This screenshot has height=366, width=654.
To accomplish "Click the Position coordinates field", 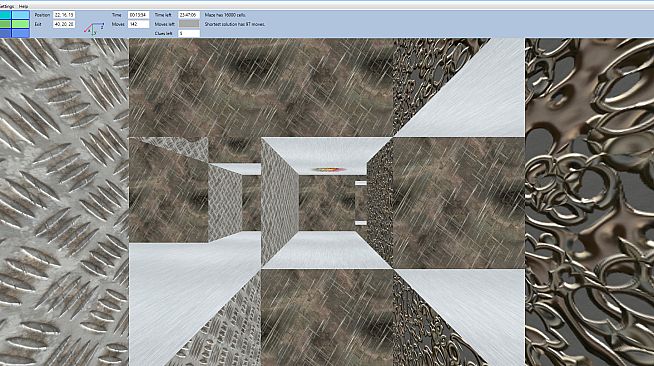I will pos(64,15).
